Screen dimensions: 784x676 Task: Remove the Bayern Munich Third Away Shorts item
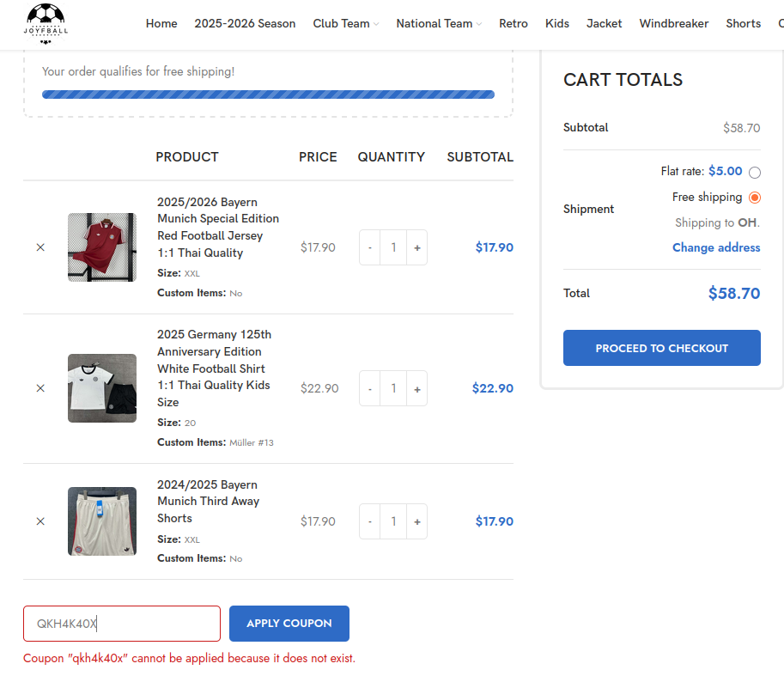[x=40, y=521]
